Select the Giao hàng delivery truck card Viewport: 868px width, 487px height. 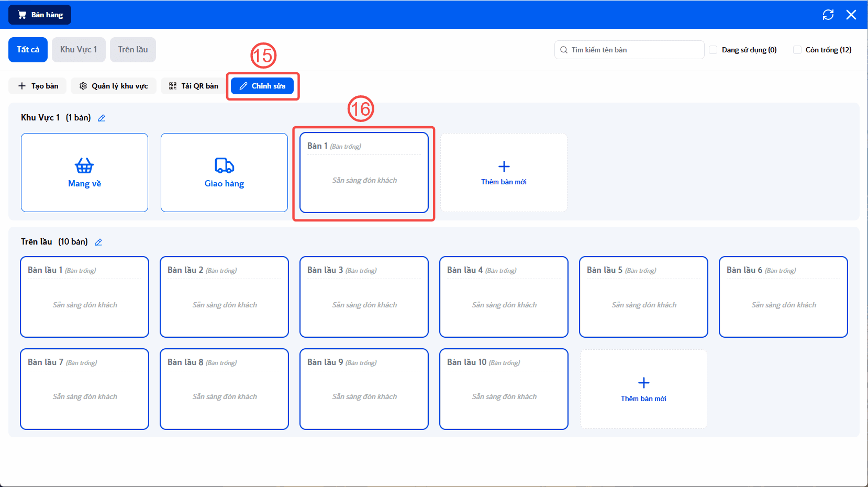click(224, 172)
